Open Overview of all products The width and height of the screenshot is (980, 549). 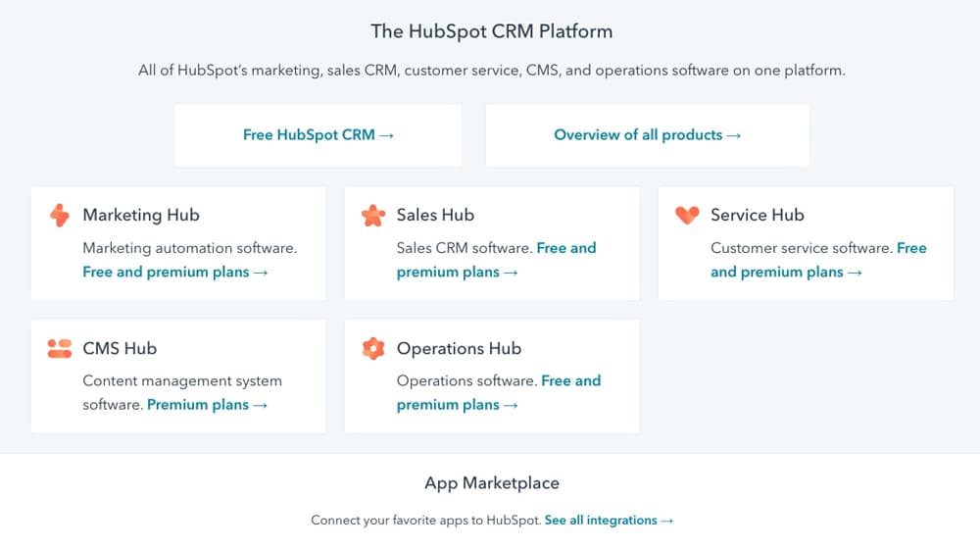coord(648,135)
